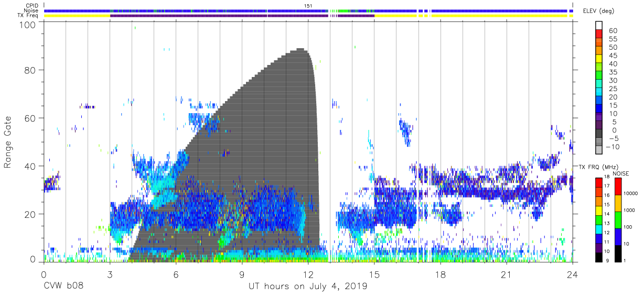Image resolution: width=644 pixels, height=297 pixels.
Task: Select the '3' hour tick on the x-axis
Action: point(110,275)
